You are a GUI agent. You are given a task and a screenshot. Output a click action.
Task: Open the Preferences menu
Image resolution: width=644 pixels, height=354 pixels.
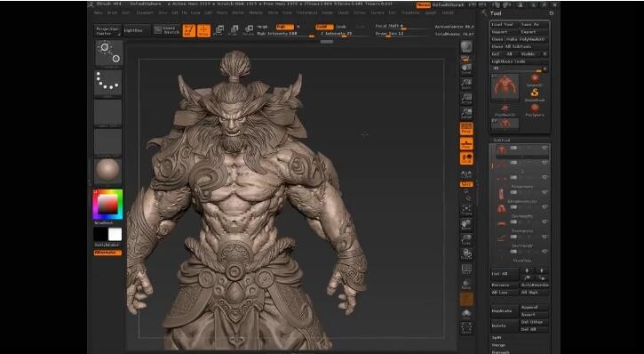(306, 12)
